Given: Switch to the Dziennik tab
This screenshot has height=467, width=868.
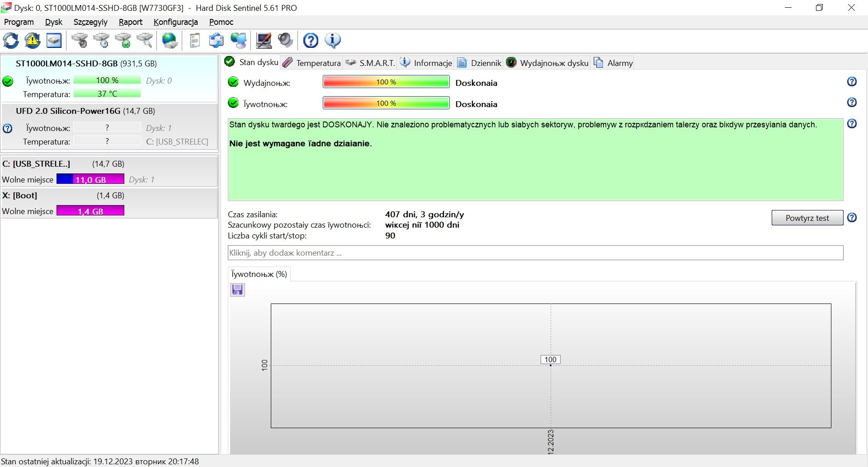Looking at the screenshot, I should [x=479, y=63].
